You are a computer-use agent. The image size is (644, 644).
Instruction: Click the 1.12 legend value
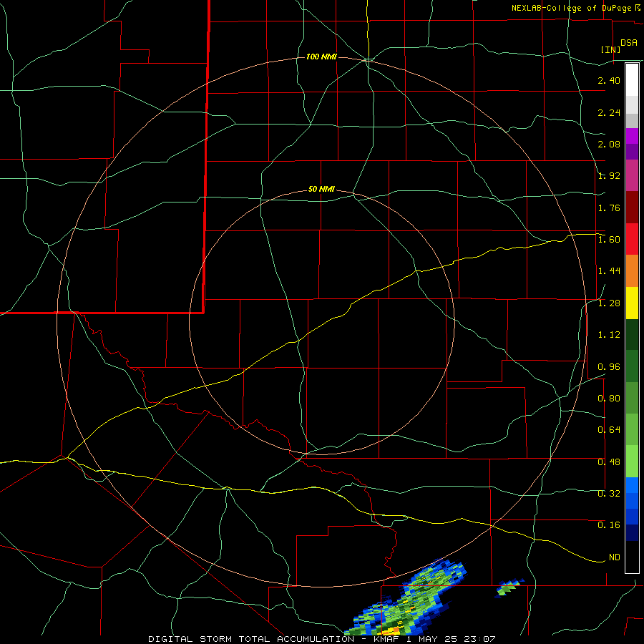[x=609, y=335]
